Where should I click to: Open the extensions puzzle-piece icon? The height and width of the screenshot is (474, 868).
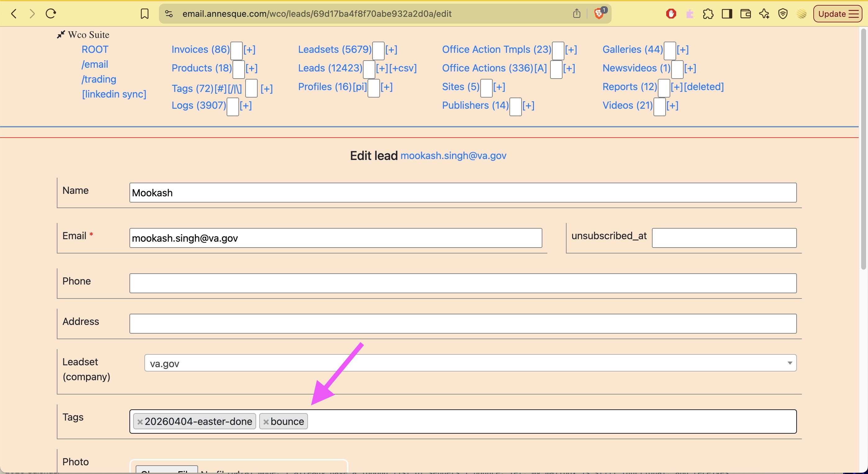pos(708,14)
